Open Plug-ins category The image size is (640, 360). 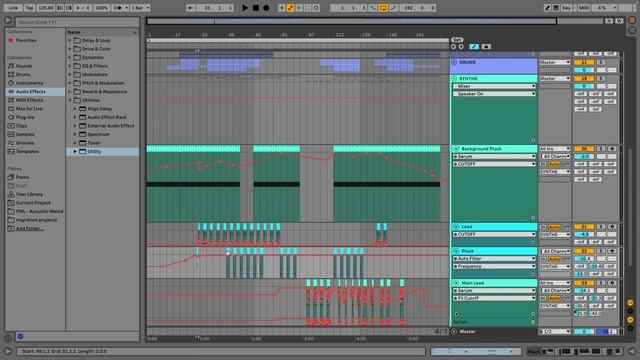point(25,117)
